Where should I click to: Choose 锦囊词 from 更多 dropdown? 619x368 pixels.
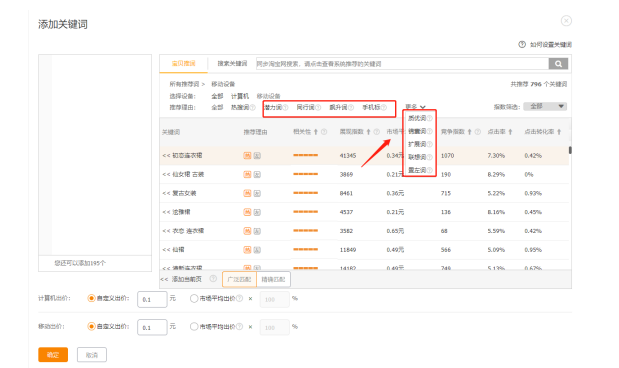pyautogui.click(x=417, y=131)
